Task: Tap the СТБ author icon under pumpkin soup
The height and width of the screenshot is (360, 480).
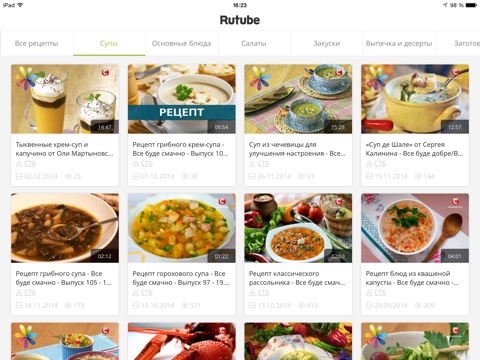Action: (19, 164)
